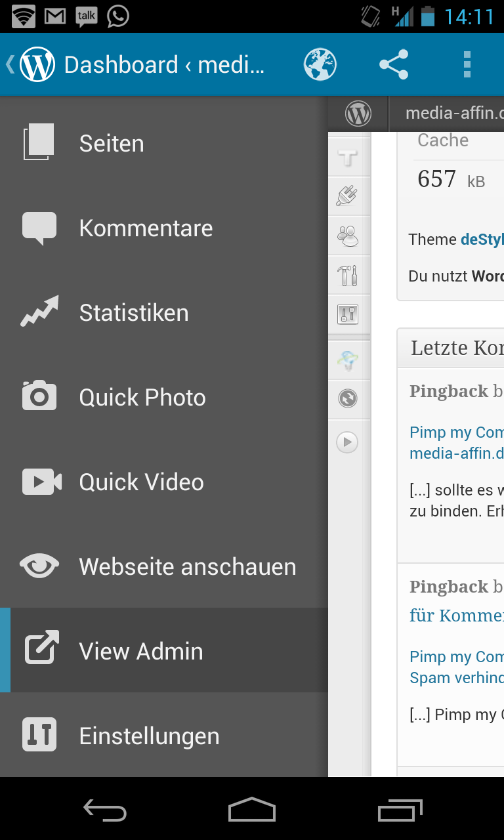The height and width of the screenshot is (840, 504).
Task: Open first Pimp my Com pingback link
Action: pos(457,433)
